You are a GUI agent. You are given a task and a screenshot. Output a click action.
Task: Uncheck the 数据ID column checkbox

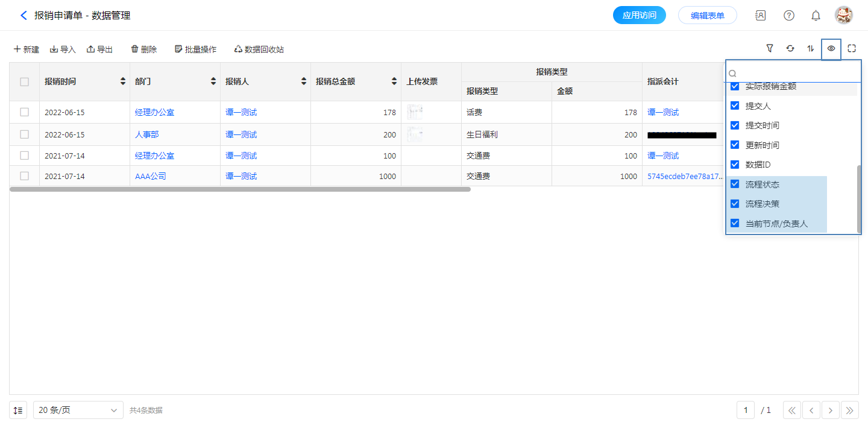point(735,165)
